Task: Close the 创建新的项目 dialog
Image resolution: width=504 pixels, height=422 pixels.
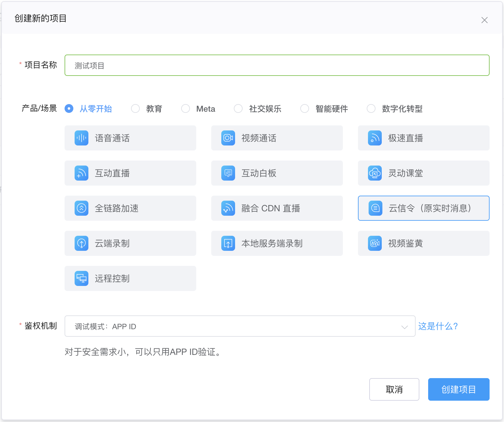Action: click(x=485, y=20)
